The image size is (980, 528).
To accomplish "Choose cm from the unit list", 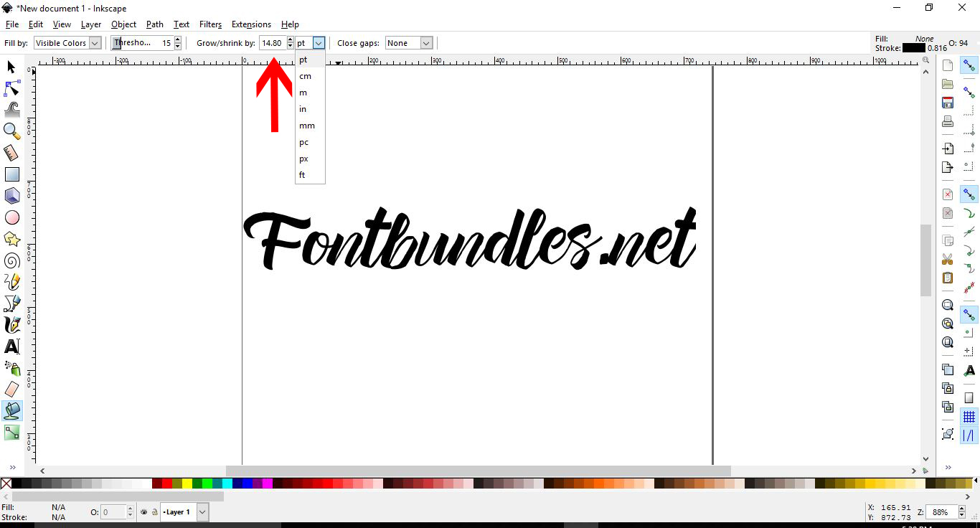I will [310, 76].
